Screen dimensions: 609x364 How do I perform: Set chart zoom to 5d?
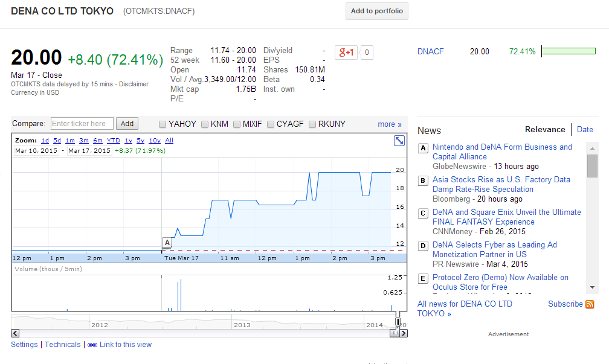coord(57,141)
